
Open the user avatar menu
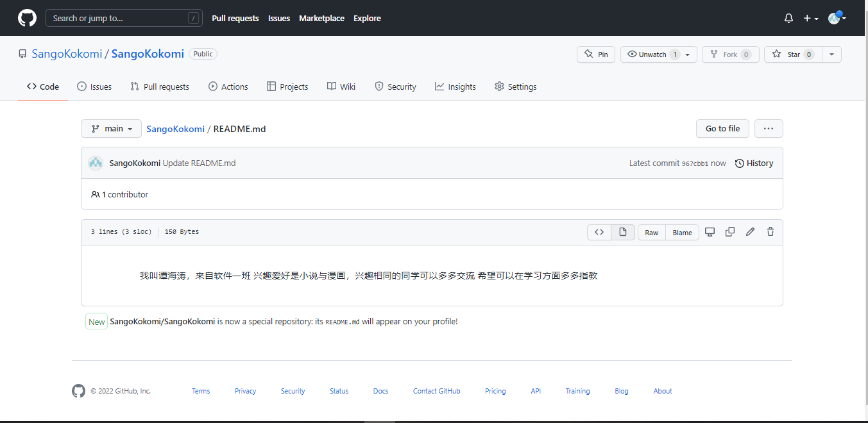(837, 18)
